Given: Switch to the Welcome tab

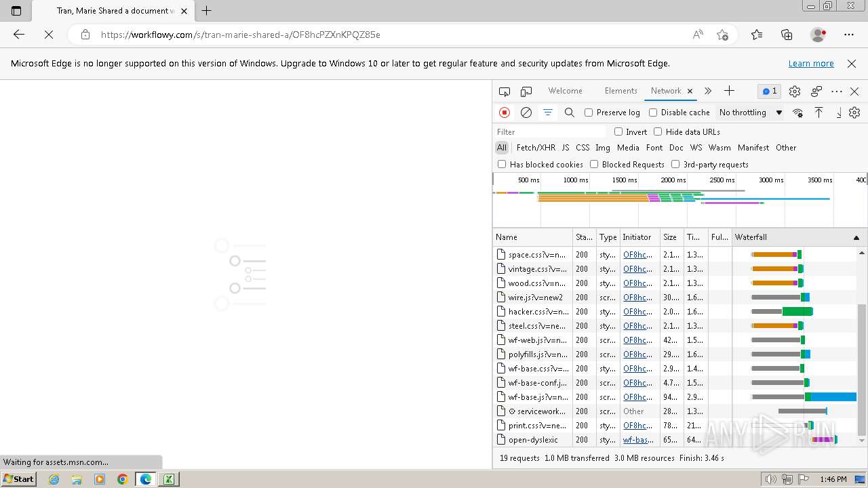Looking at the screenshot, I should [x=565, y=91].
